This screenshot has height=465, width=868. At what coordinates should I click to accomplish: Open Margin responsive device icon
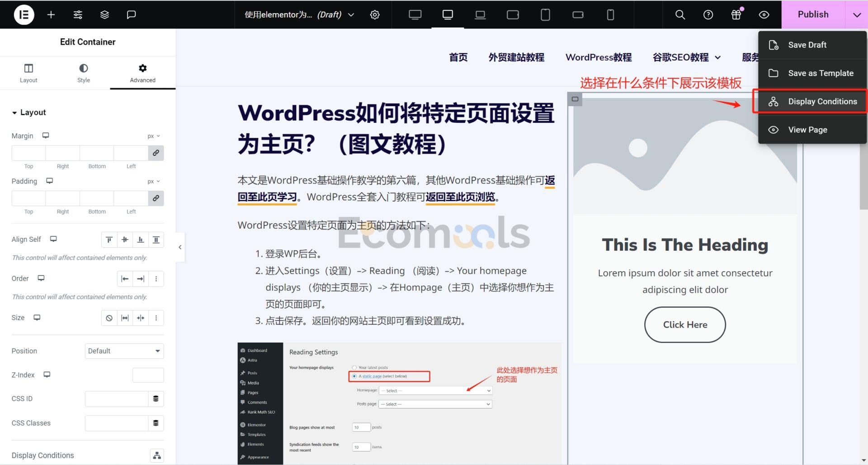pos(46,136)
